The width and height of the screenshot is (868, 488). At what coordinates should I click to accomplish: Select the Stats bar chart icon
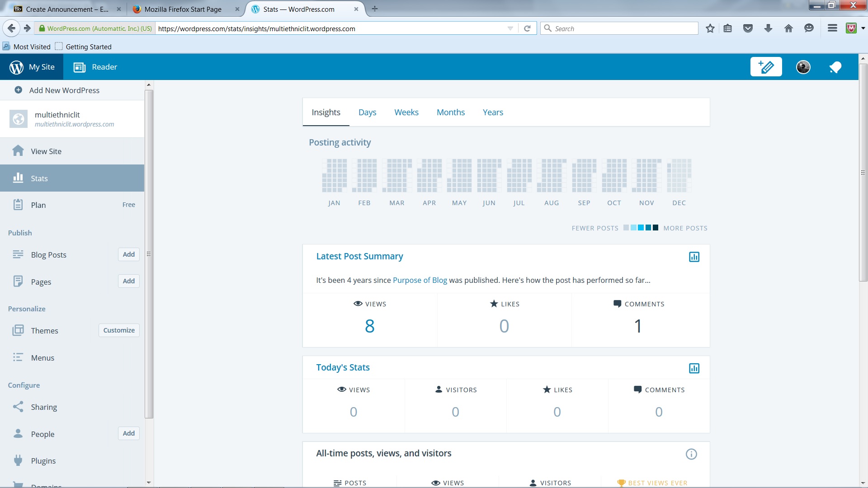tap(18, 178)
